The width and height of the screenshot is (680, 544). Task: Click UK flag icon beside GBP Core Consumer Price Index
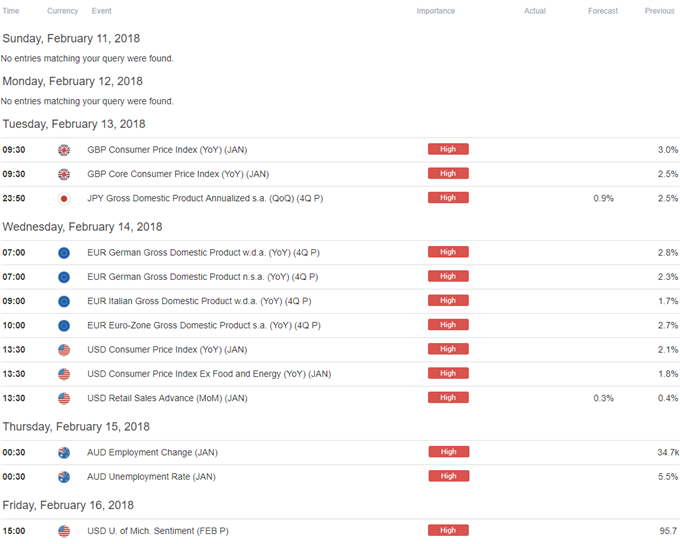tap(64, 174)
